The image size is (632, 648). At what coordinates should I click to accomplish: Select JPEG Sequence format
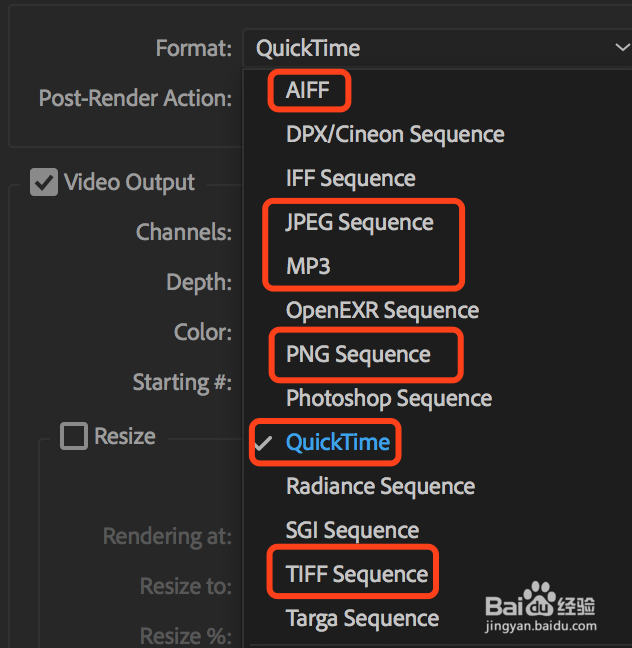pyautogui.click(x=359, y=222)
